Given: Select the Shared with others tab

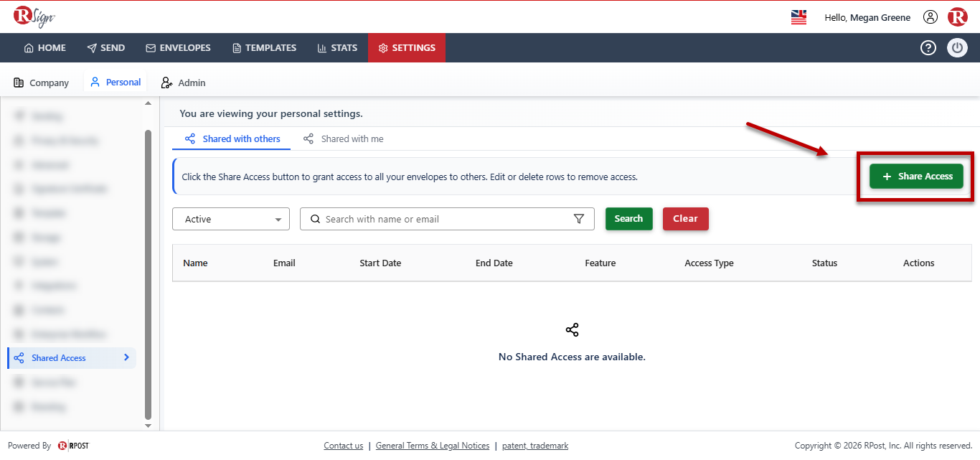Looking at the screenshot, I should 232,139.
